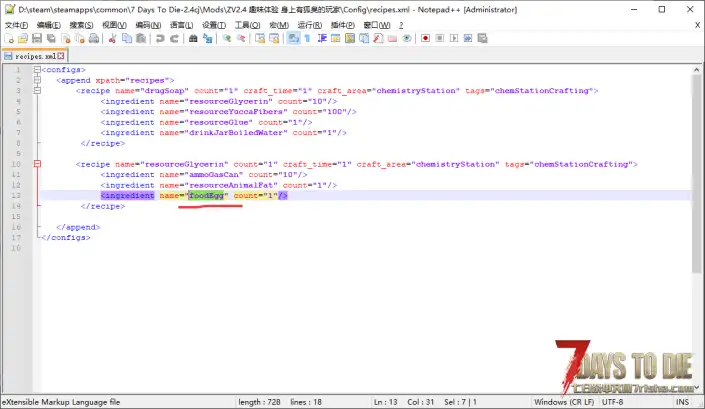Click the New file toolbar icon
Viewport: 705px width, 409px height.
pos(9,38)
